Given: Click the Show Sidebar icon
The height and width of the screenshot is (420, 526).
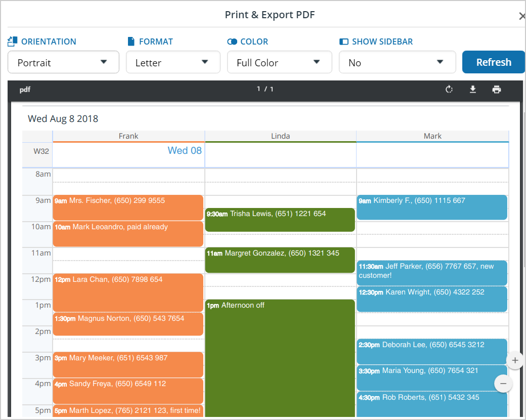Looking at the screenshot, I should coord(345,41).
